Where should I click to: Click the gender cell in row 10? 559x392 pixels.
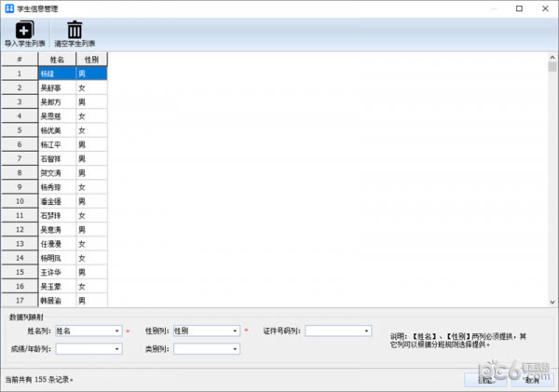tap(90, 201)
